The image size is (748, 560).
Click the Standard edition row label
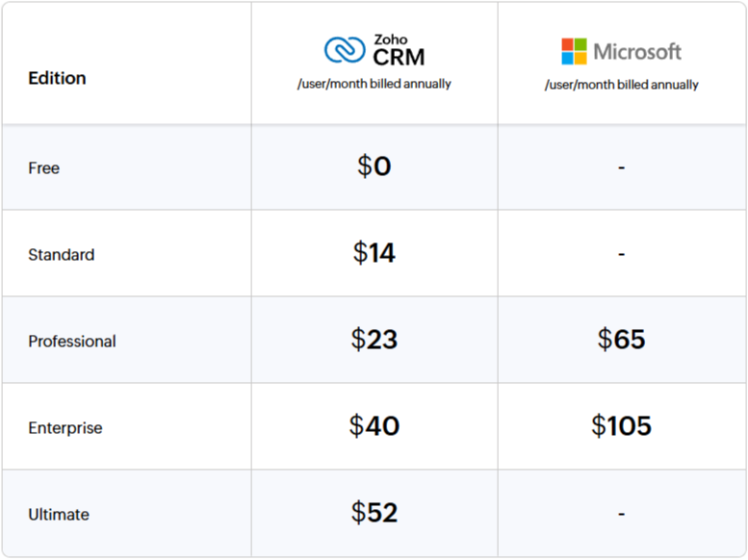(x=62, y=255)
